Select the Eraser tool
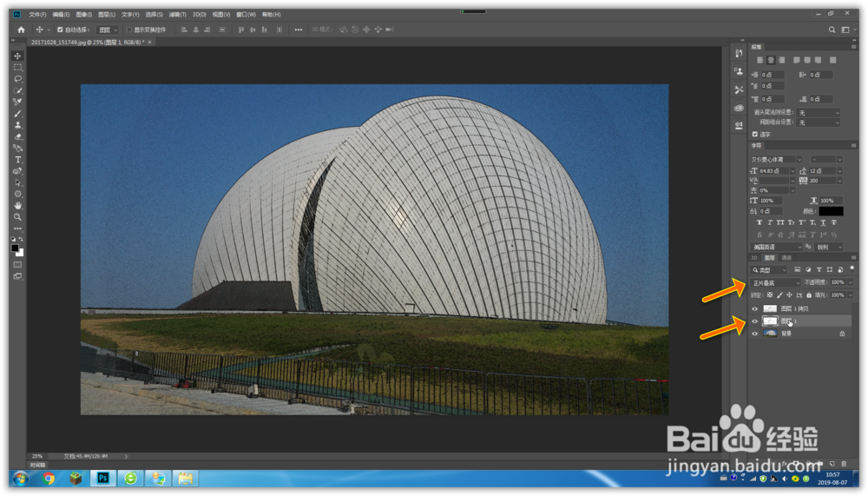This screenshot has width=868, height=496. [17, 137]
